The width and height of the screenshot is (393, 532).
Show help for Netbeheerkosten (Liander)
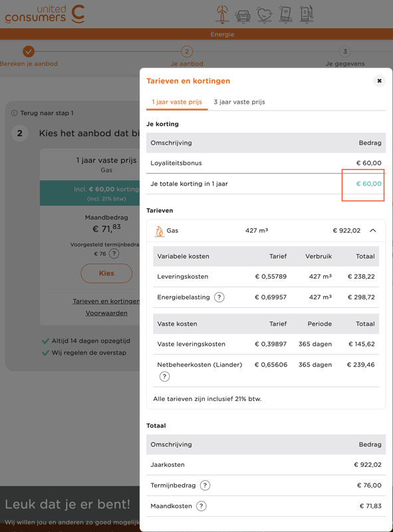[x=165, y=376]
